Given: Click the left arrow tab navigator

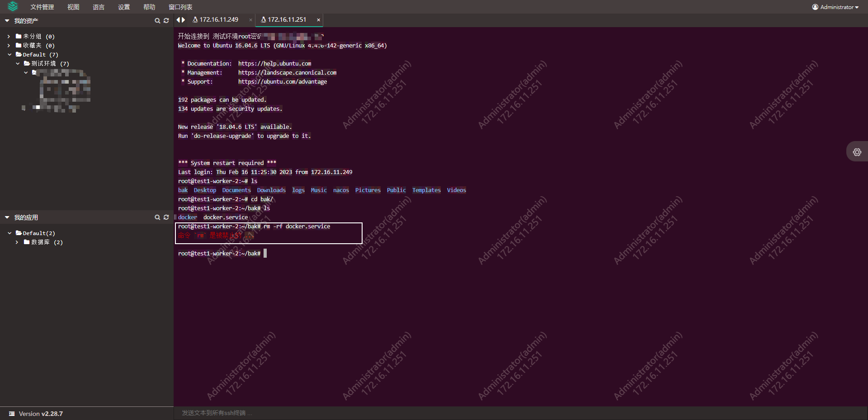Looking at the screenshot, I should point(177,19).
